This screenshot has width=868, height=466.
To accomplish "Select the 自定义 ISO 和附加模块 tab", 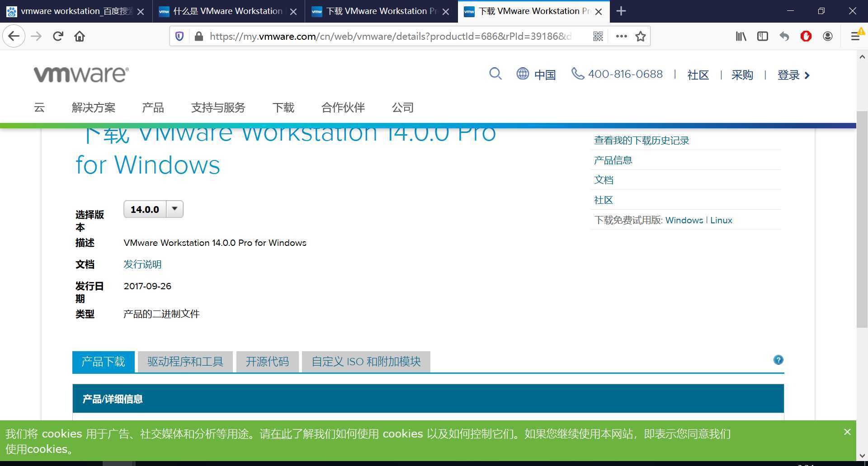I will click(x=366, y=362).
